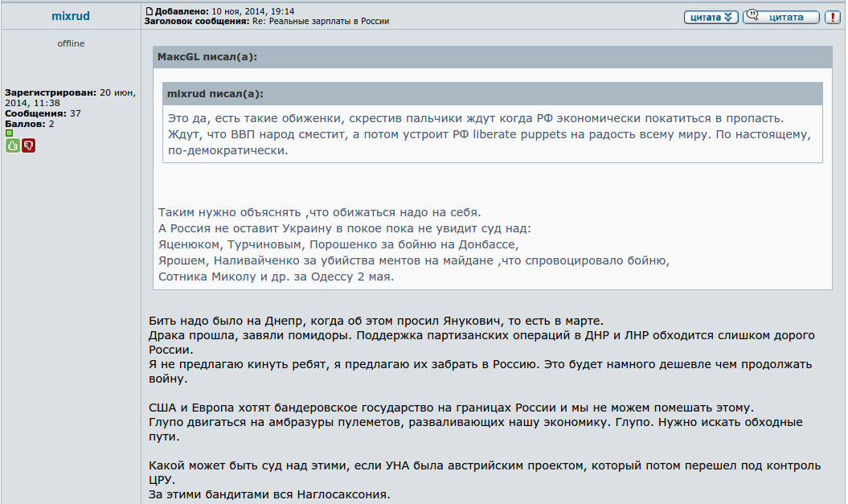The width and height of the screenshot is (848, 504).
Task: Click the quoted line Ждут, что ВВП народ сместит
Action: [x=490, y=135]
